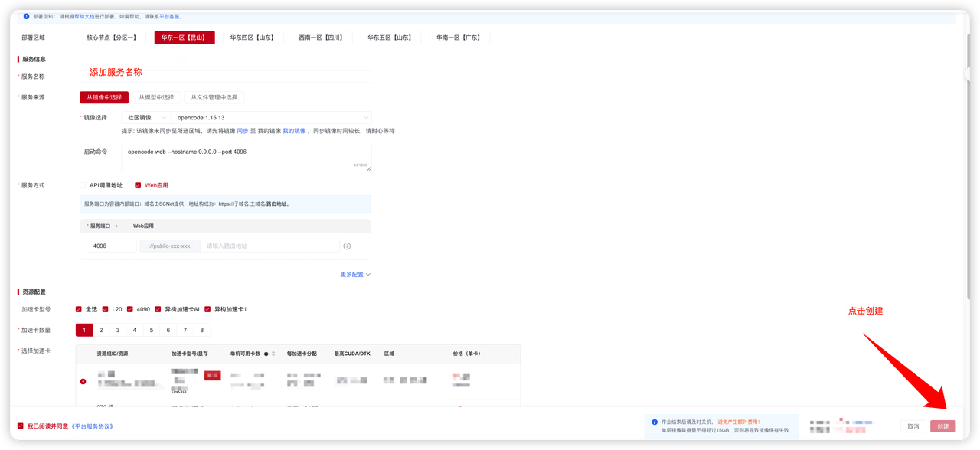Sort by 单机可用卡数 column arrows
The image size is (980, 450).
273,354
